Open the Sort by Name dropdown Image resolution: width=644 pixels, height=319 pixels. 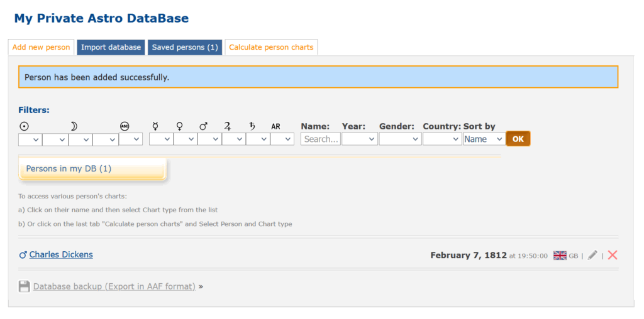(x=483, y=139)
